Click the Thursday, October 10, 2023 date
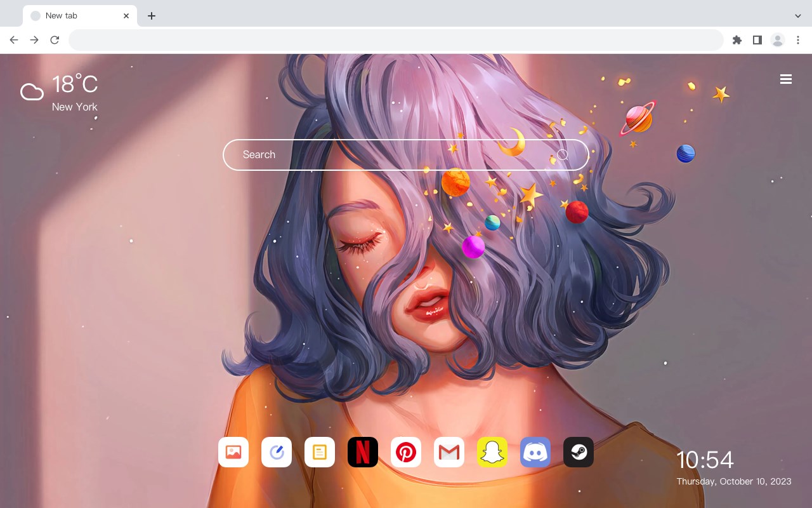This screenshot has width=812, height=508. [734, 481]
